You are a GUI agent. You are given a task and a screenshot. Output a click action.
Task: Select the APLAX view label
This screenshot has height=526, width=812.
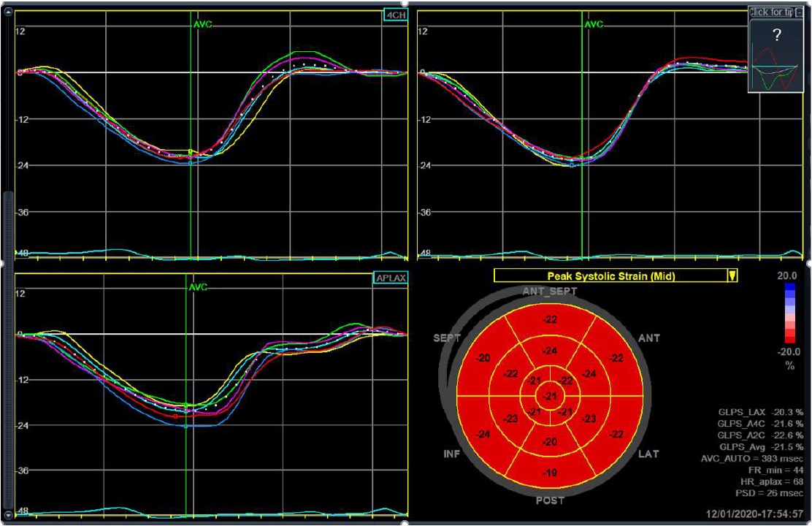(x=391, y=278)
